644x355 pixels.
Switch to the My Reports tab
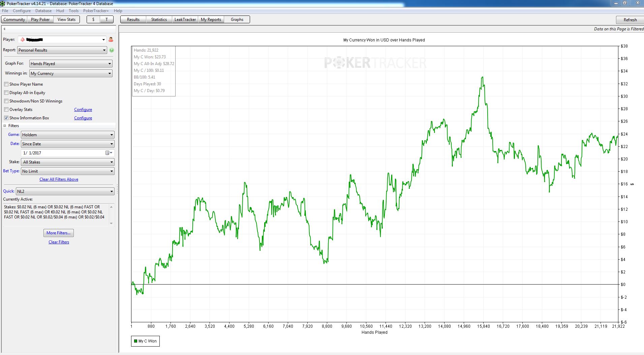(211, 20)
